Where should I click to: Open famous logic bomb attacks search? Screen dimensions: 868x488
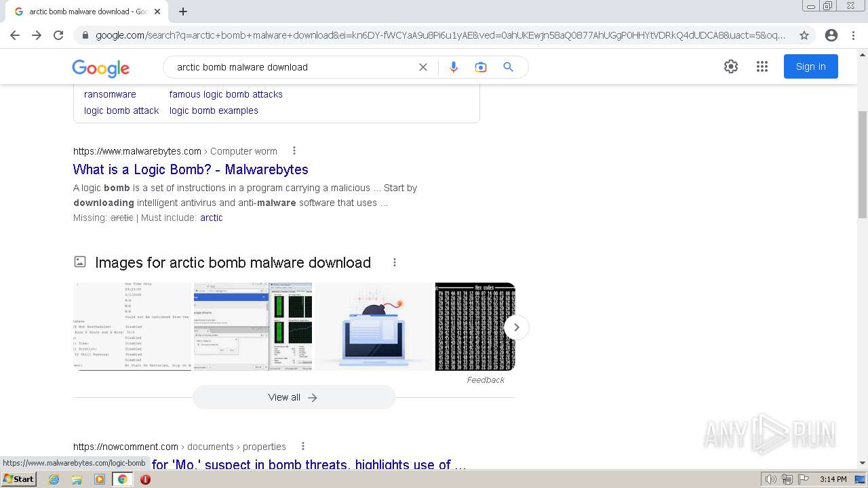(226, 94)
